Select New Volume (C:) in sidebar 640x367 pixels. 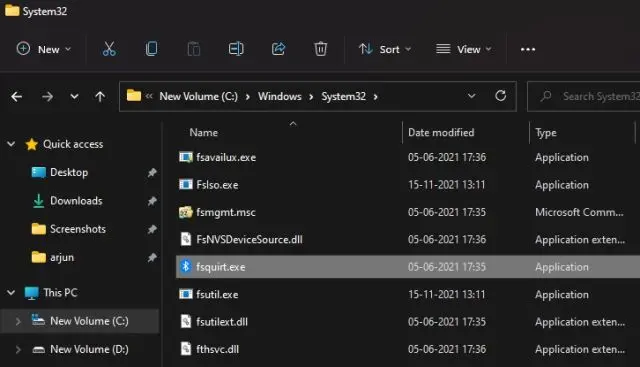89,321
